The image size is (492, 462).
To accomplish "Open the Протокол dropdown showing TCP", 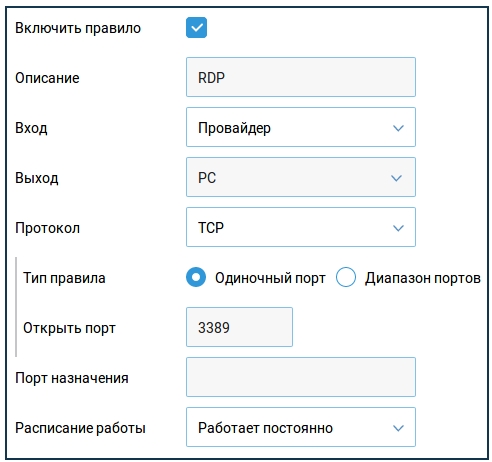I will [x=301, y=227].
